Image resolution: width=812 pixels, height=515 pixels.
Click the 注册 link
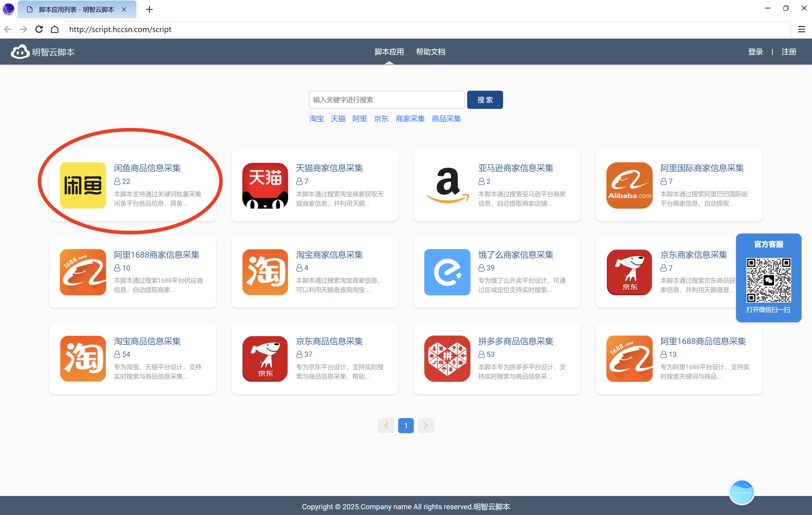789,52
